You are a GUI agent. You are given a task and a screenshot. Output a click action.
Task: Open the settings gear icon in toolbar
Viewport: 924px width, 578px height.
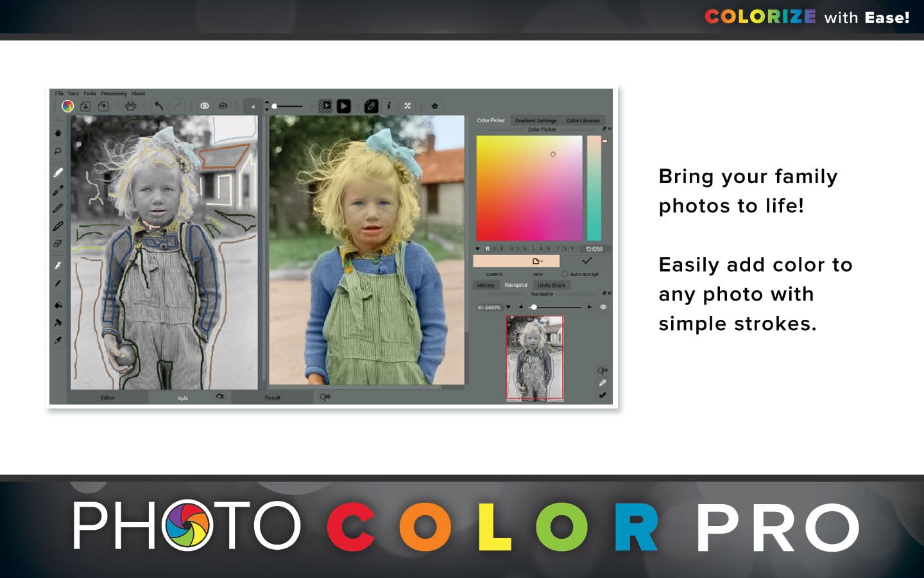(434, 106)
